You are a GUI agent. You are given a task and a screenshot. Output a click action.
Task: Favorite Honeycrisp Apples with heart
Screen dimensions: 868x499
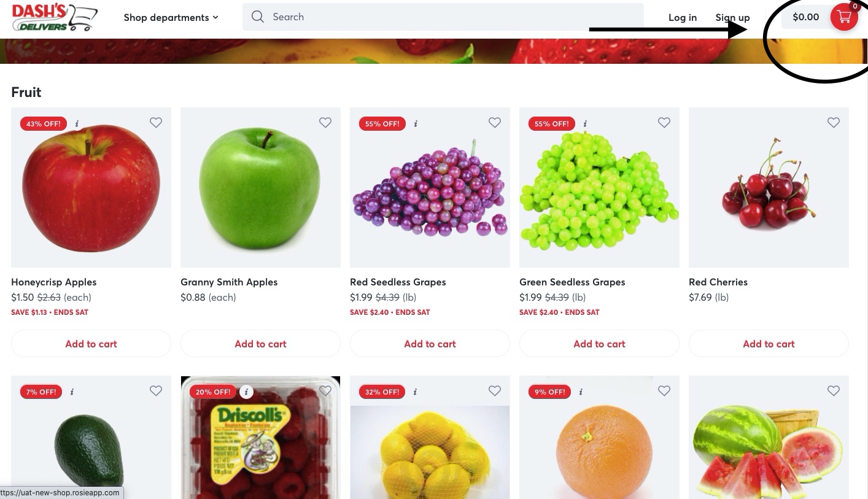156,123
